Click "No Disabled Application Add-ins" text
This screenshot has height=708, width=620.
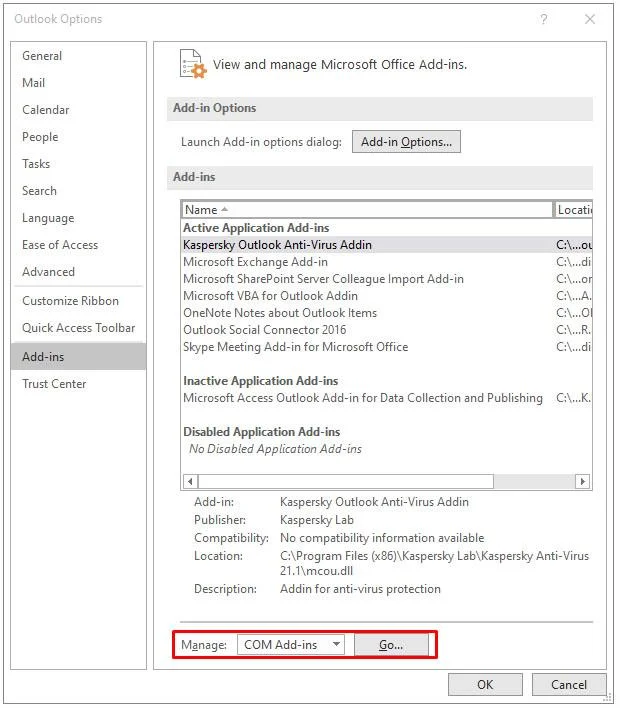pos(275,449)
